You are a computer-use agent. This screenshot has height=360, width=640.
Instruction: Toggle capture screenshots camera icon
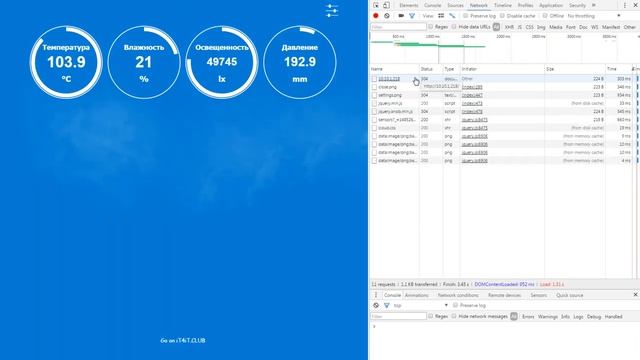[401, 16]
